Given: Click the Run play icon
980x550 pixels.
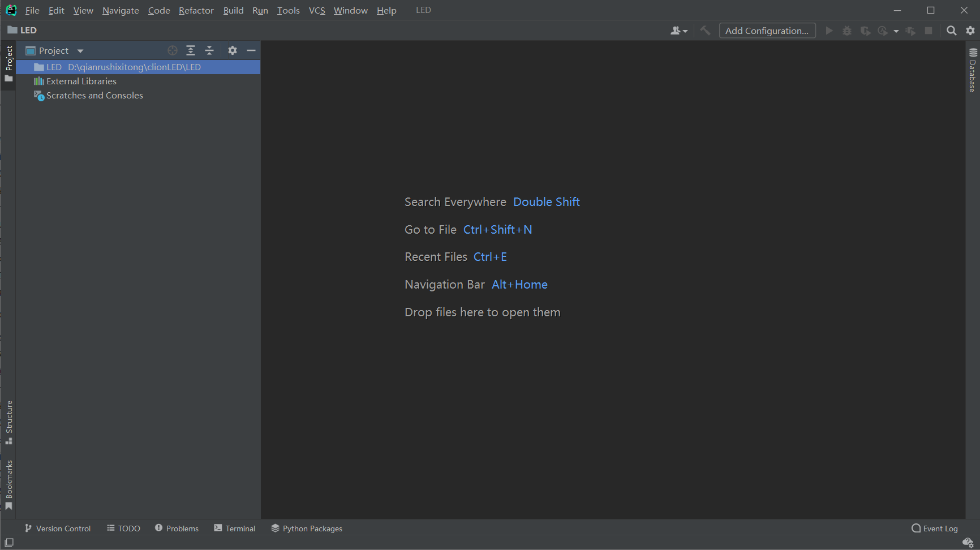Looking at the screenshot, I should click(829, 31).
